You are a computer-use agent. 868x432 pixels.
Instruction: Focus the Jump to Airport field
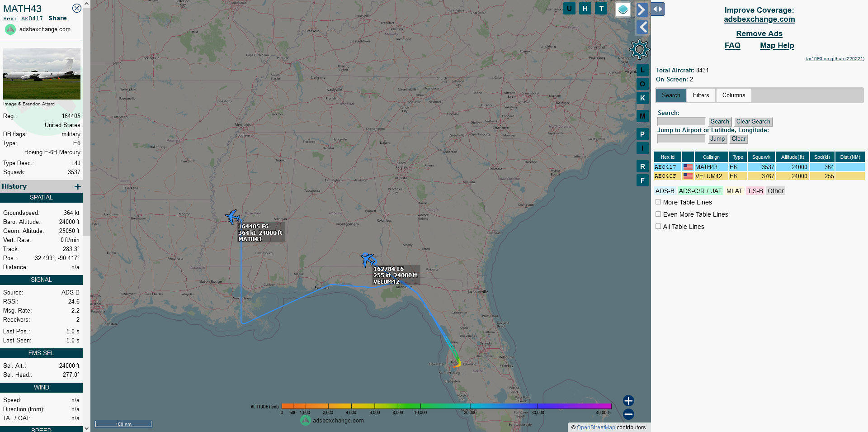[681, 138]
